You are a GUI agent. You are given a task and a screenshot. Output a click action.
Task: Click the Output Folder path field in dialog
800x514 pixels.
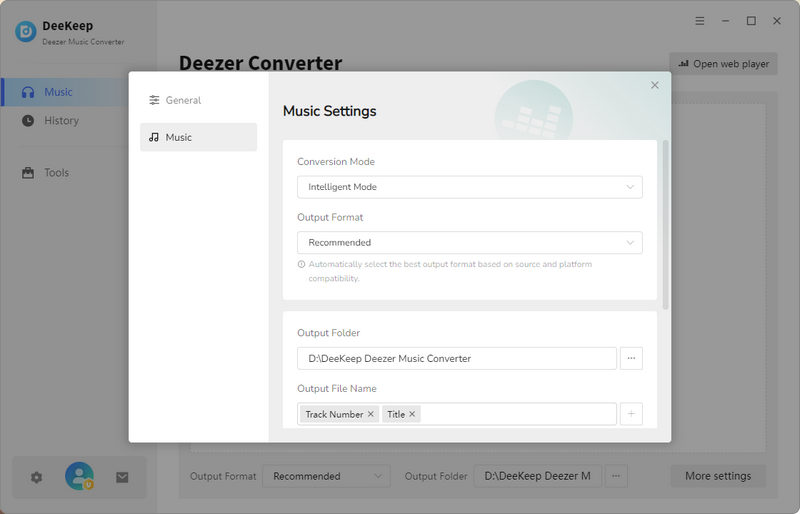point(457,358)
